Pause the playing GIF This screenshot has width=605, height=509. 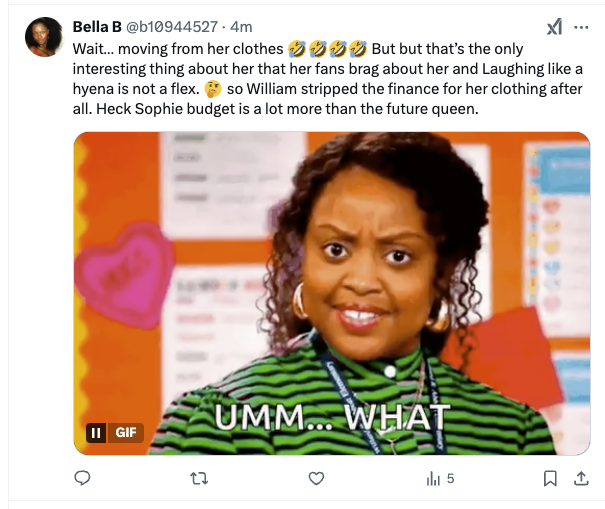[97, 433]
